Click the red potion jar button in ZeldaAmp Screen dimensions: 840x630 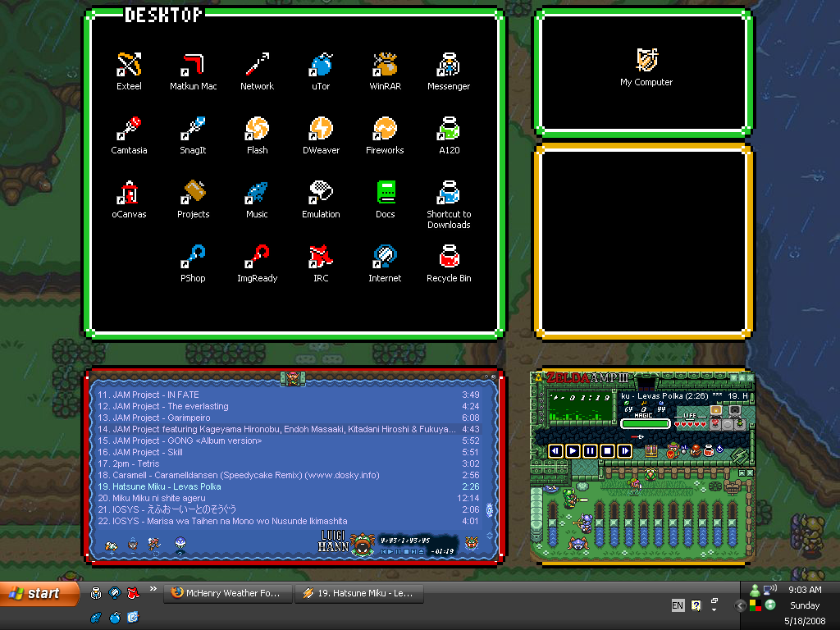[708, 450]
